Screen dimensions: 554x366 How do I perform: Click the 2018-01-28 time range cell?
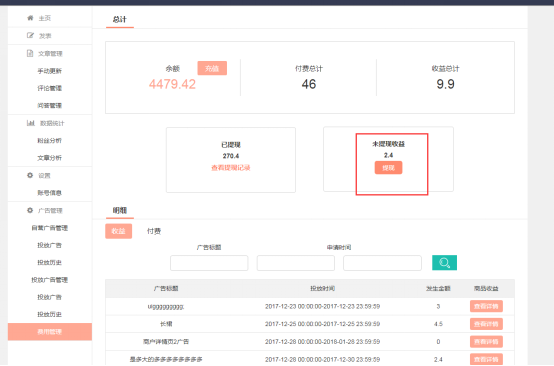pyautogui.click(x=323, y=342)
